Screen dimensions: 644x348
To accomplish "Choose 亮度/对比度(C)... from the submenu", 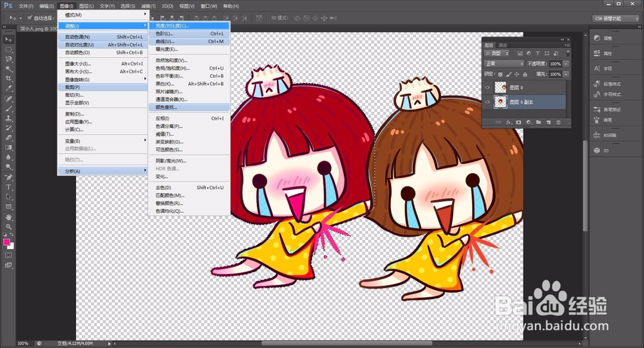I will 189,26.
